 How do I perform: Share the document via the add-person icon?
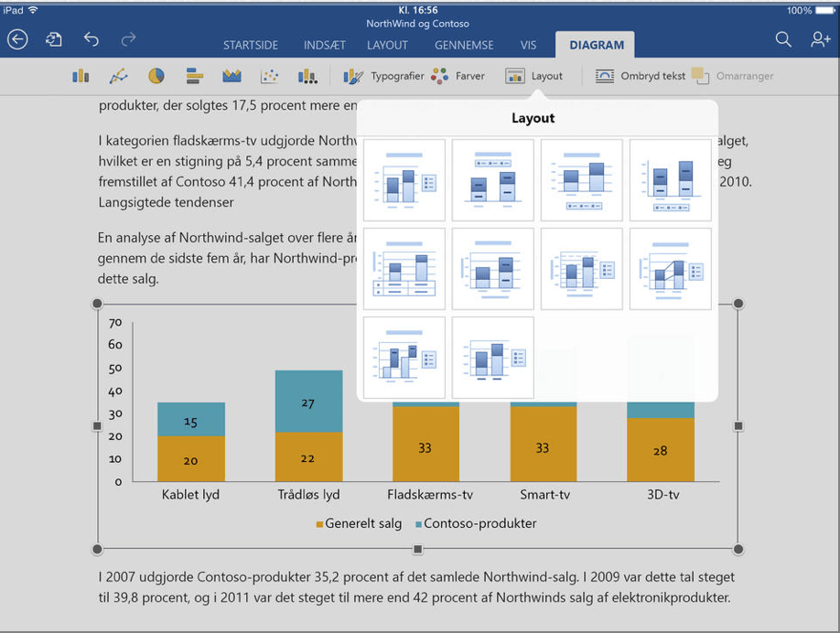[x=820, y=39]
